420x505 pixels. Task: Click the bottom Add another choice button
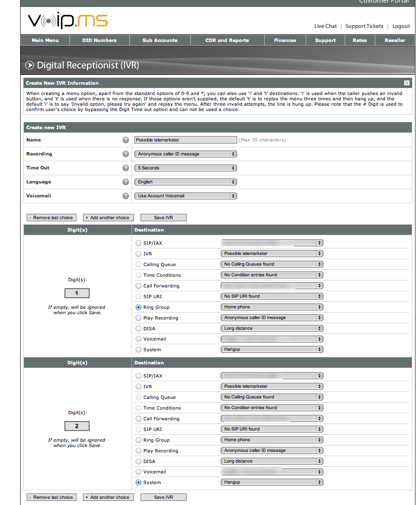[x=108, y=497]
